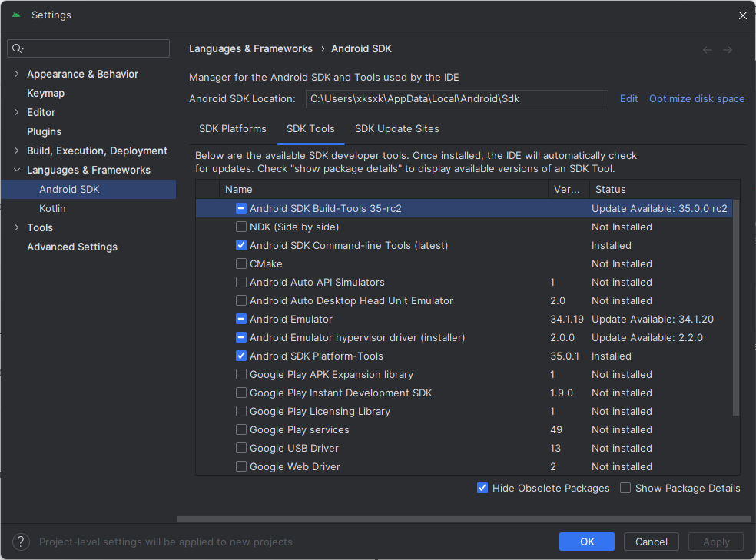756x560 pixels.
Task: Click the Android SDK Location path field
Action: (456, 99)
